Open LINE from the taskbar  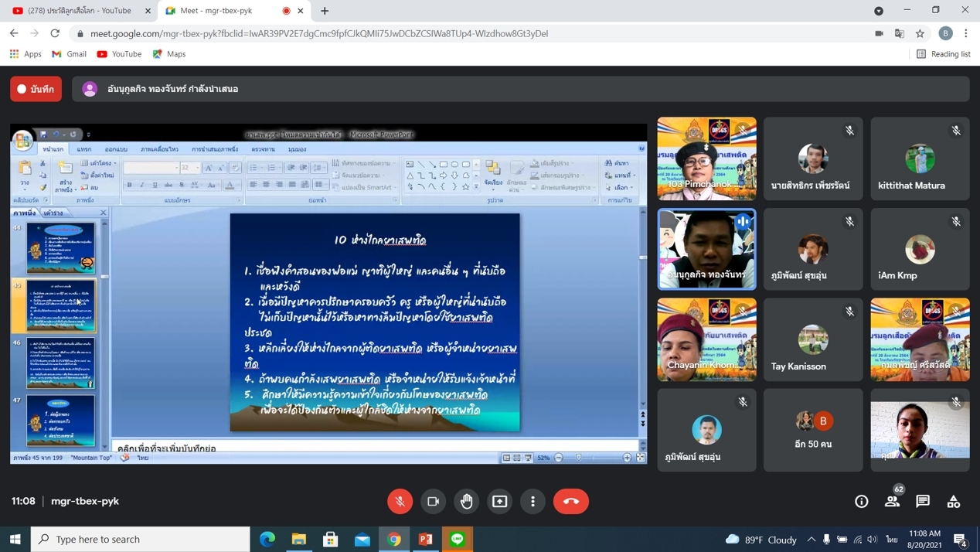(x=458, y=539)
